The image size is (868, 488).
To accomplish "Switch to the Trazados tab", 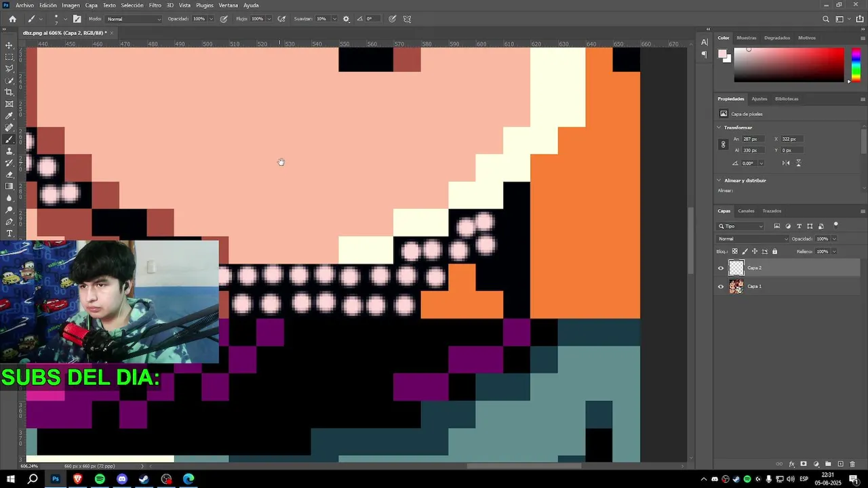I will [772, 211].
